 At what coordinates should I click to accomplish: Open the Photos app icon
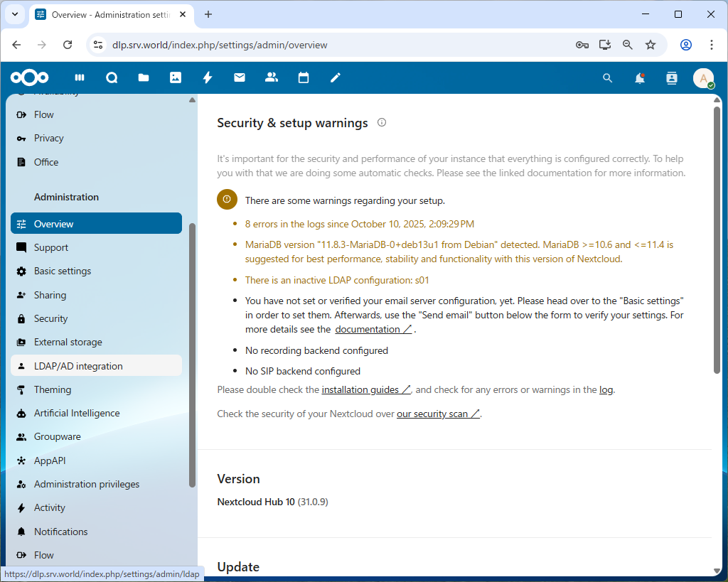[176, 77]
